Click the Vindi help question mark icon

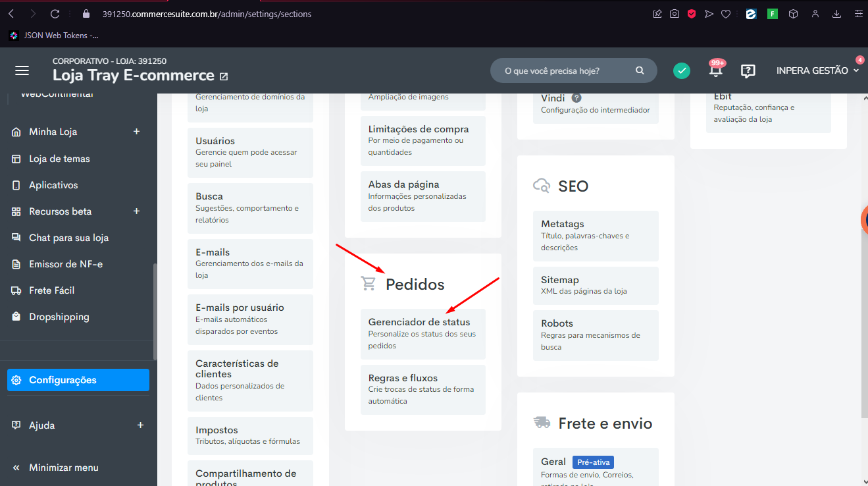tap(576, 98)
